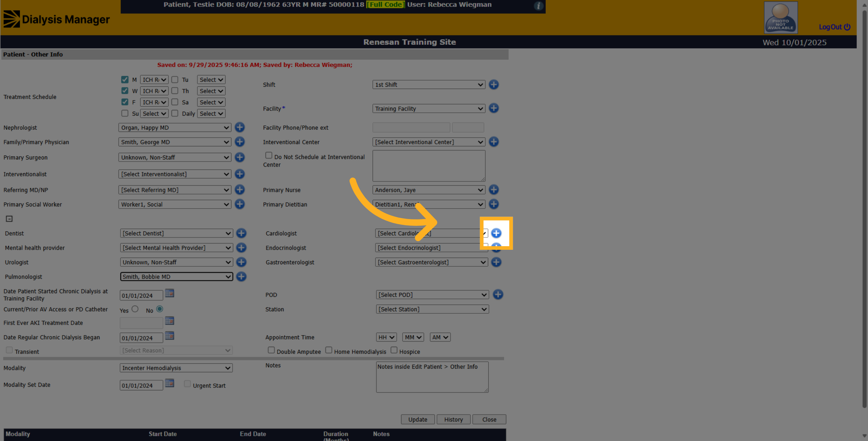Open the Modality dropdown

(x=176, y=368)
